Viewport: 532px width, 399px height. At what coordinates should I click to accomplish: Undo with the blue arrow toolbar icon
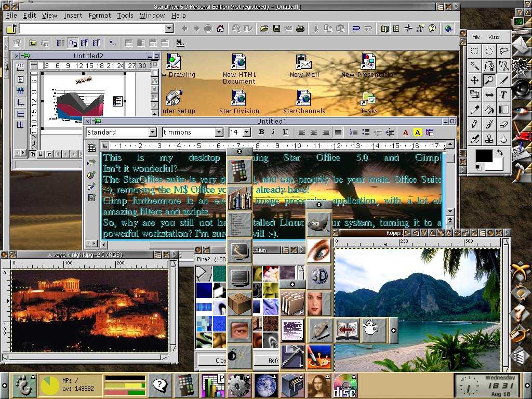pos(356,29)
